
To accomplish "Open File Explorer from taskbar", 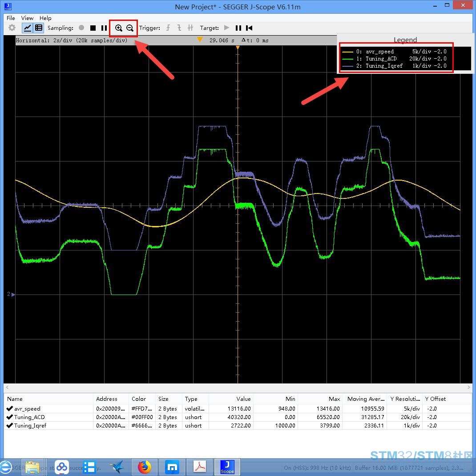I will [33, 467].
